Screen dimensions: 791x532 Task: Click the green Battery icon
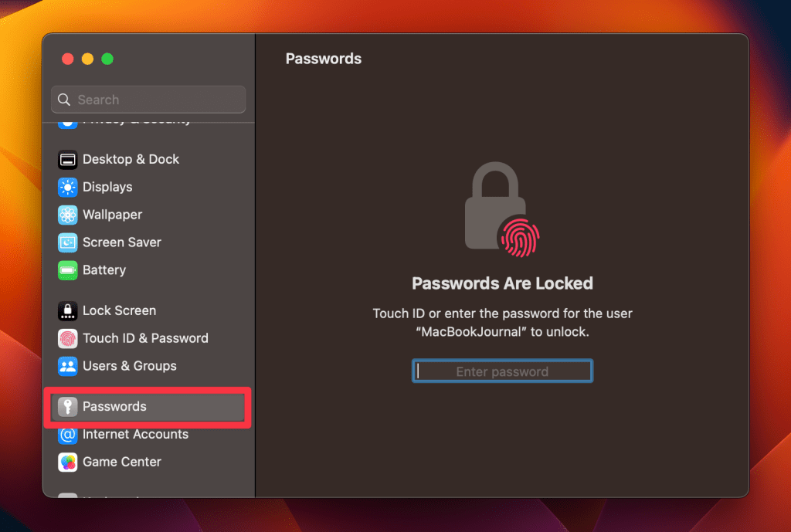point(68,271)
